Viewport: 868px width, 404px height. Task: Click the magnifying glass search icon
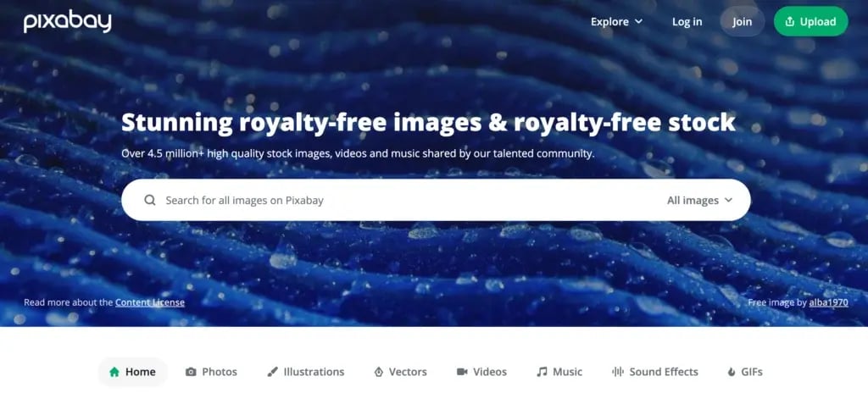pyautogui.click(x=149, y=201)
